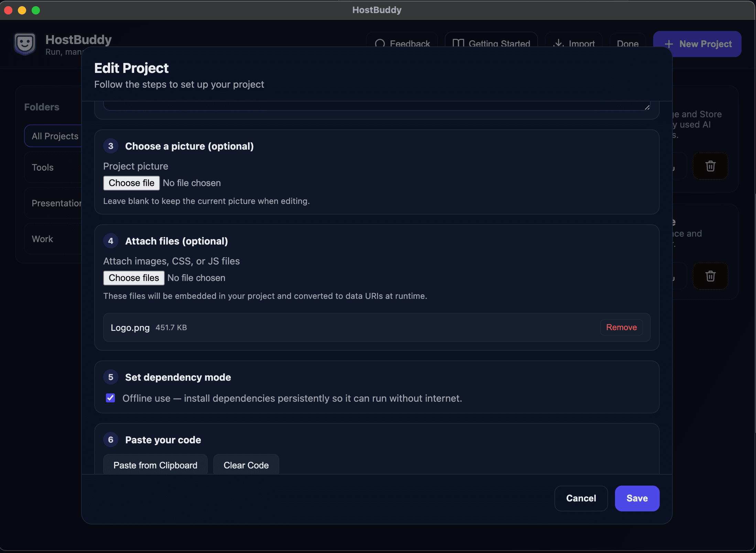Image resolution: width=756 pixels, height=553 pixels.
Task: Click the HostBuddy smiley logo icon
Action: click(x=25, y=44)
